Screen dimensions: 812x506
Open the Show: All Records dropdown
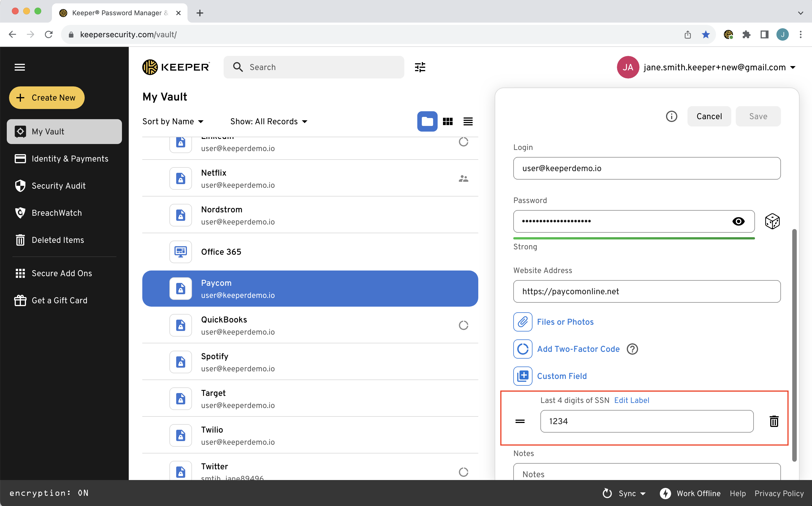coord(269,121)
